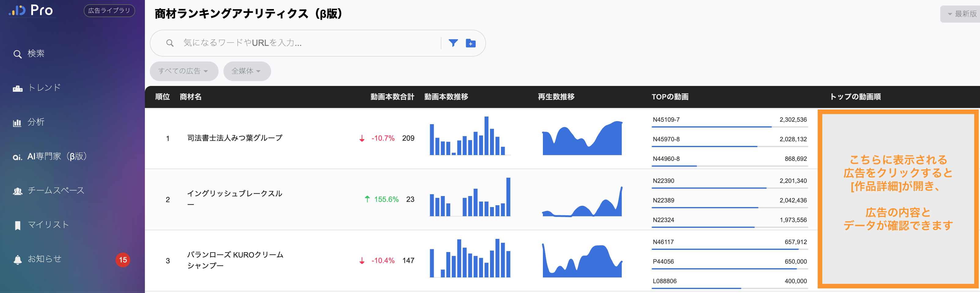
Task: Click the magnifier icon in search field
Action: point(170,43)
